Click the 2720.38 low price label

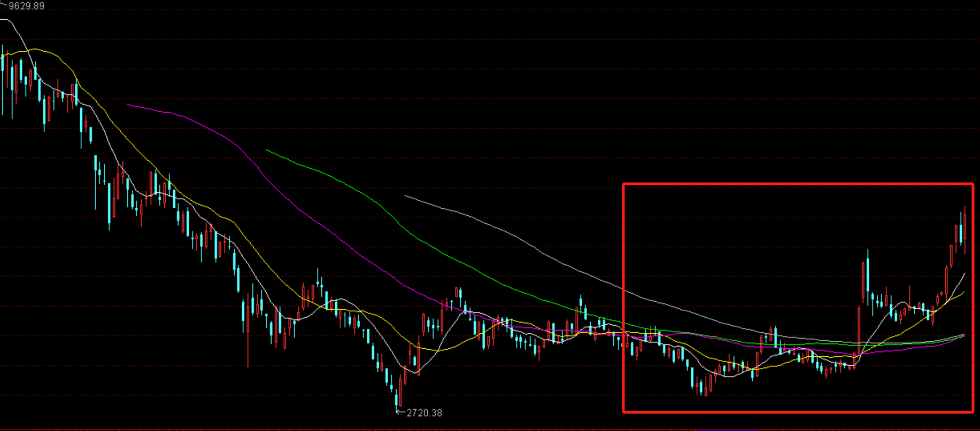424,413
